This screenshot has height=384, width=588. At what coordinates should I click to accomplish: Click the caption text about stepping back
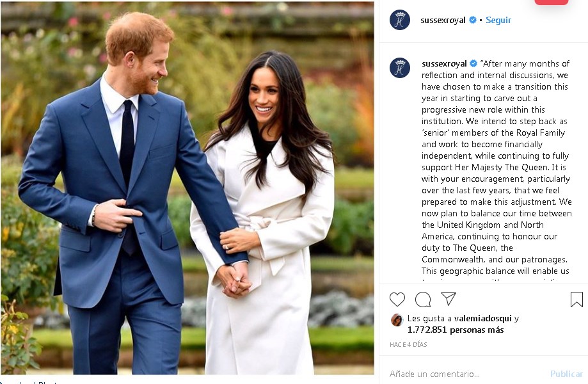tap(496, 167)
